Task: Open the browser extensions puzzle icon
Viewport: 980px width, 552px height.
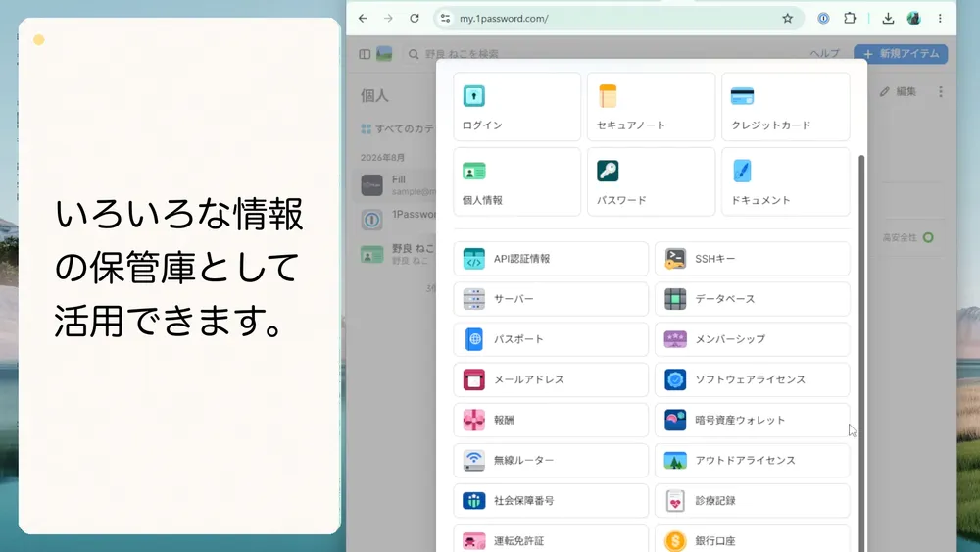Action: [x=850, y=18]
